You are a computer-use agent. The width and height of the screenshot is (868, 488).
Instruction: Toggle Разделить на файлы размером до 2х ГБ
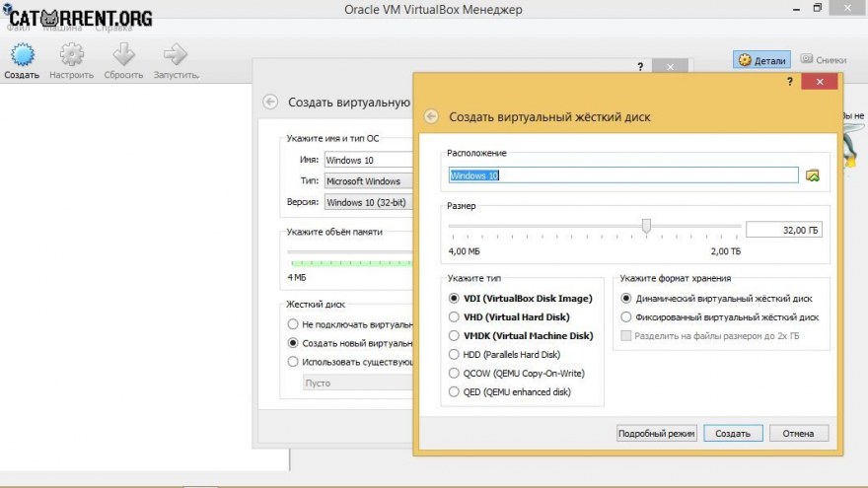pyautogui.click(x=710, y=336)
